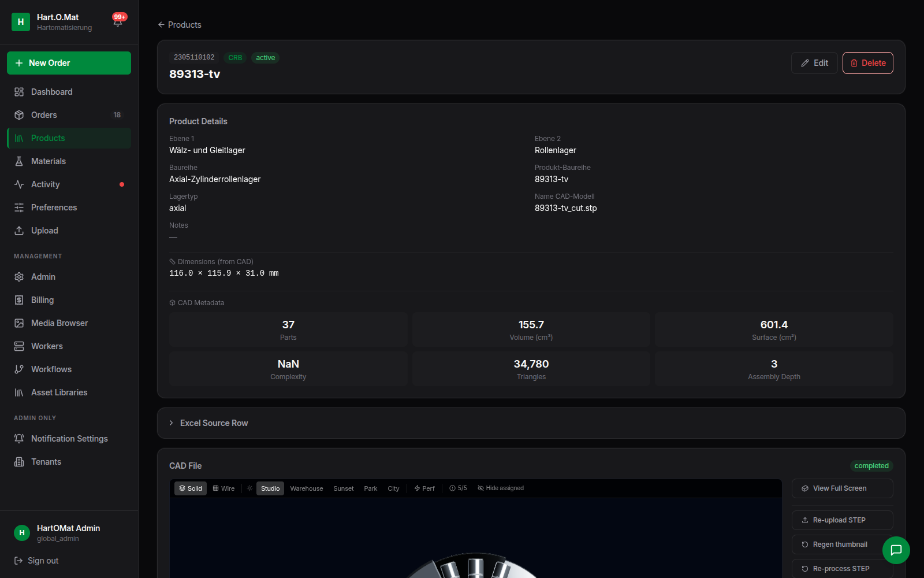Click Re-upload STEP button
924x578 pixels.
pyautogui.click(x=843, y=520)
